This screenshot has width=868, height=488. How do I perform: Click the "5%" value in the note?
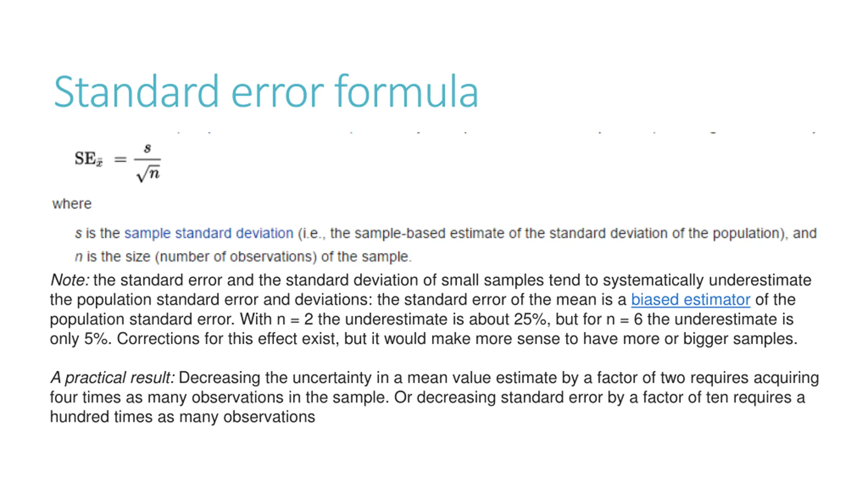coord(98,339)
